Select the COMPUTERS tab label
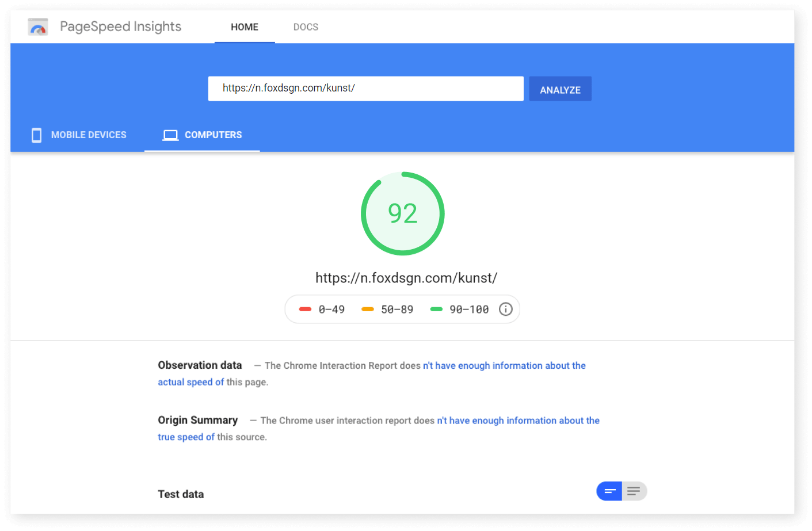812x531 pixels. coord(213,135)
